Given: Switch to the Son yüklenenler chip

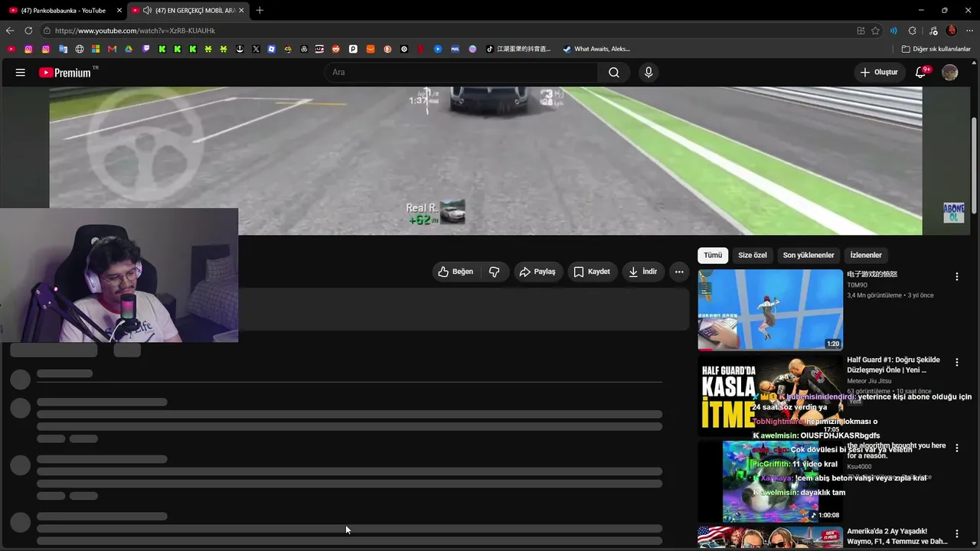Looking at the screenshot, I should 808,256.
